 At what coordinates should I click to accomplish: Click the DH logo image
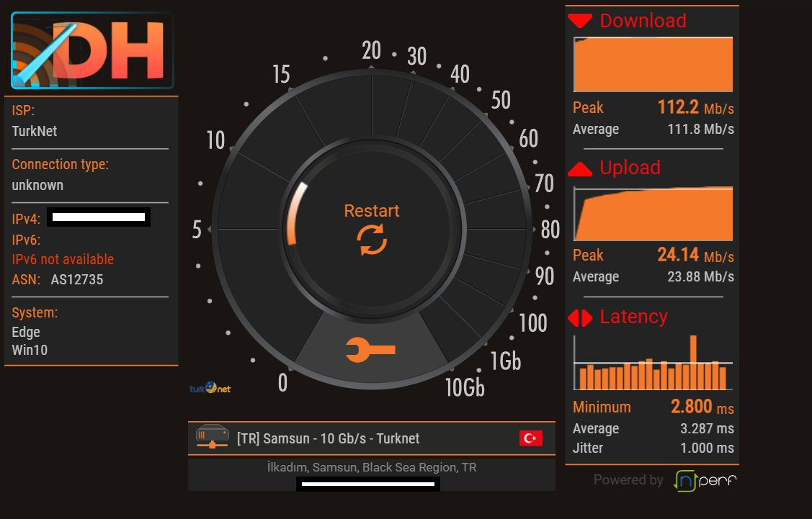(x=92, y=50)
